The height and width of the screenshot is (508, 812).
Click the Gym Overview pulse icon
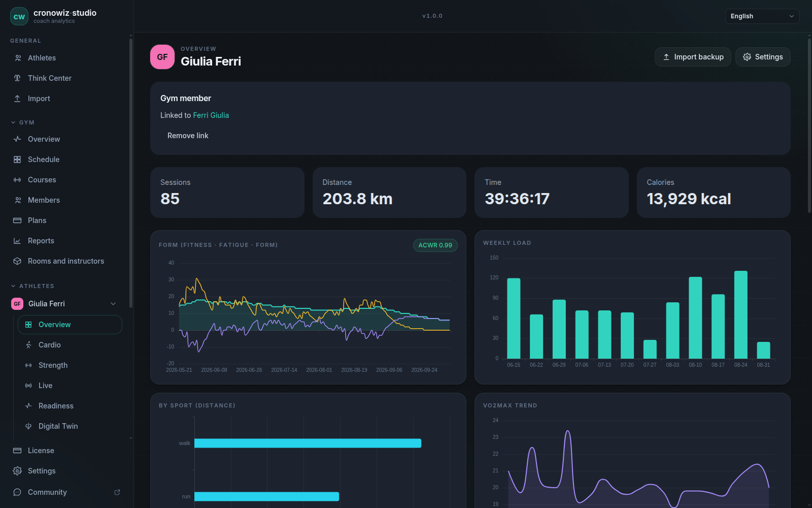tap(17, 139)
